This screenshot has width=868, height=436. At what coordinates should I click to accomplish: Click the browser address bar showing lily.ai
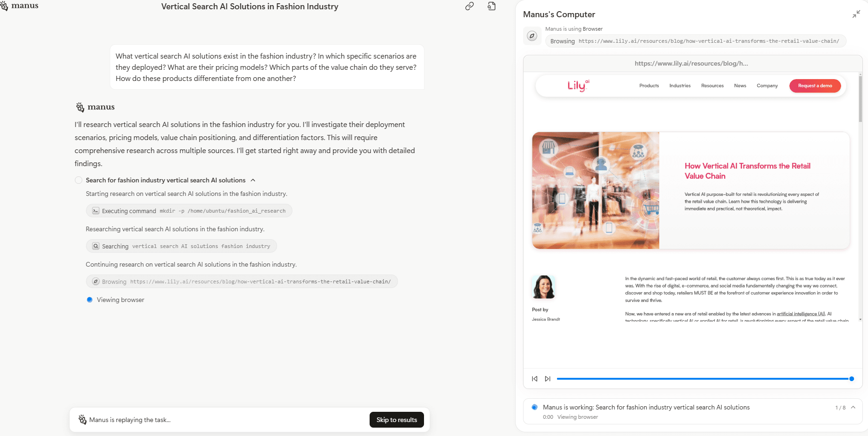pos(691,64)
